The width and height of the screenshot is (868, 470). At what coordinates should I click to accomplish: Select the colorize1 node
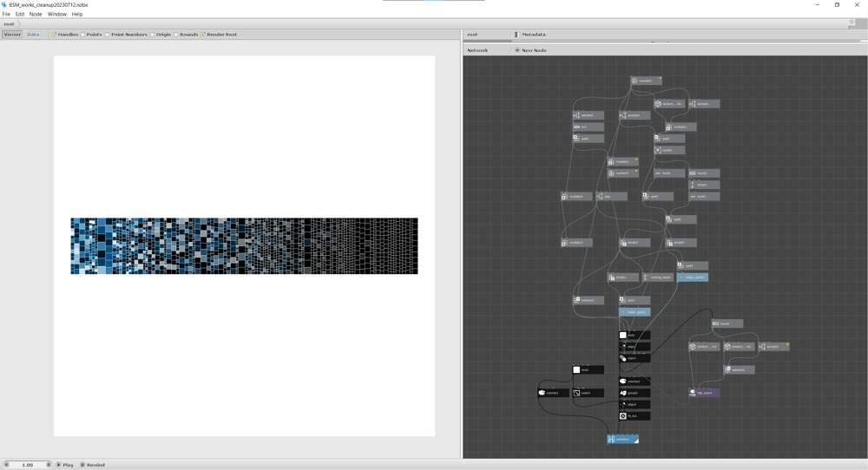pos(553,393)
